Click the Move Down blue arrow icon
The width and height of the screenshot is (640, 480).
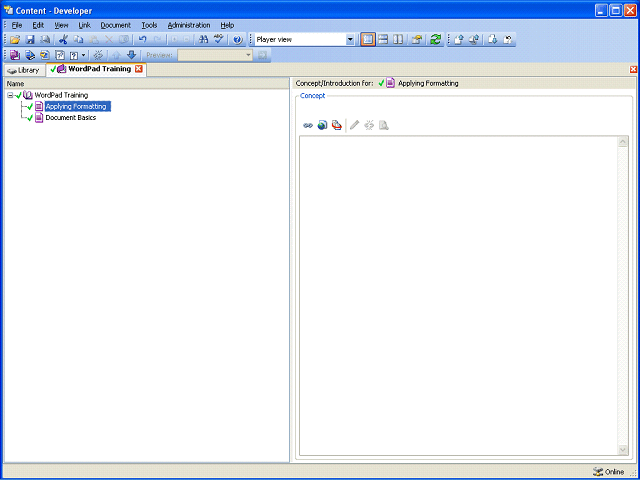click(x=131, y=55)
